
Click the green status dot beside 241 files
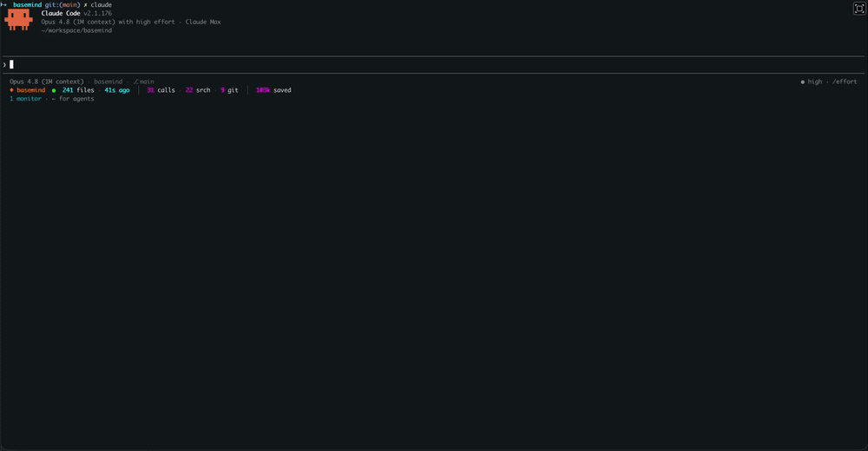click(x=54, y=90)
